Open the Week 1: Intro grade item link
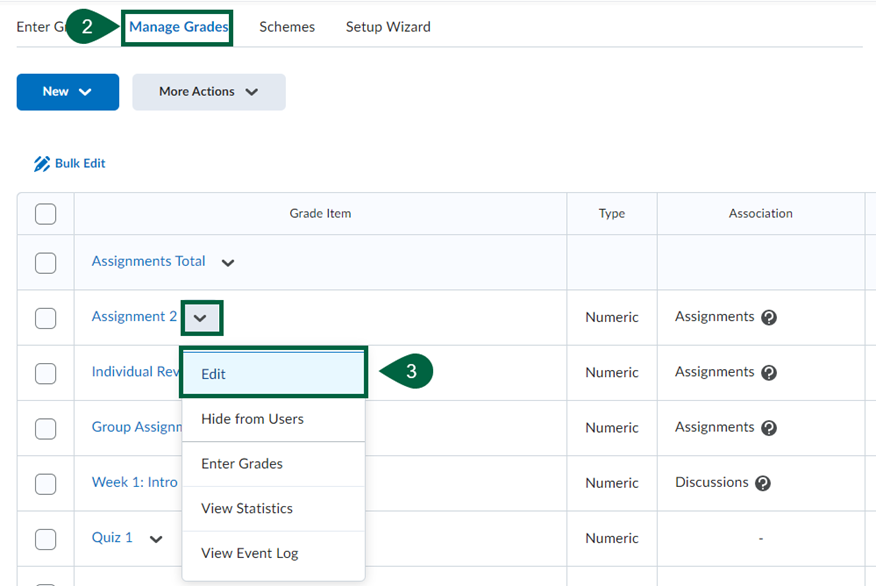 click(x=134, y=483)
